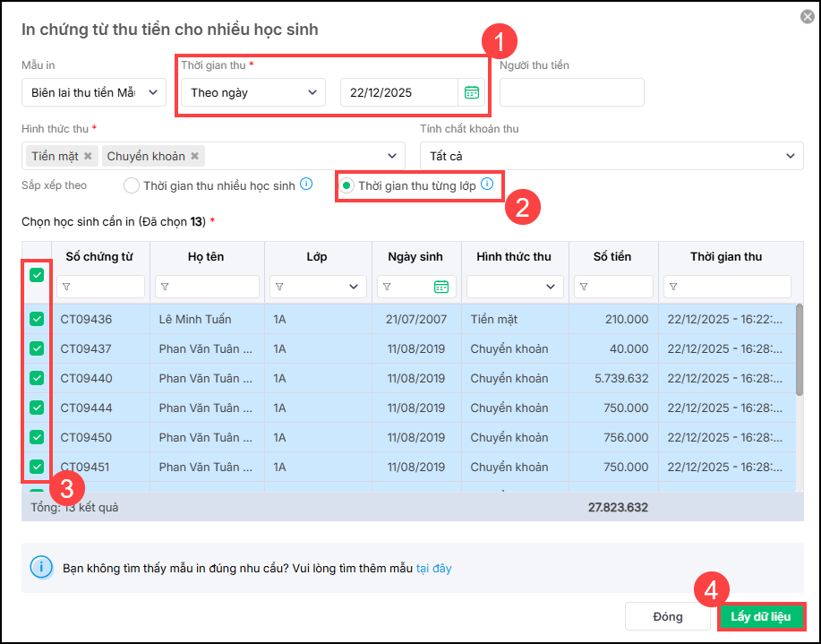This screenshot has width=821, height=644.
Task: Select 'Thời gian thu nhiều học sinh' radio option
Action: click(132, 186)
